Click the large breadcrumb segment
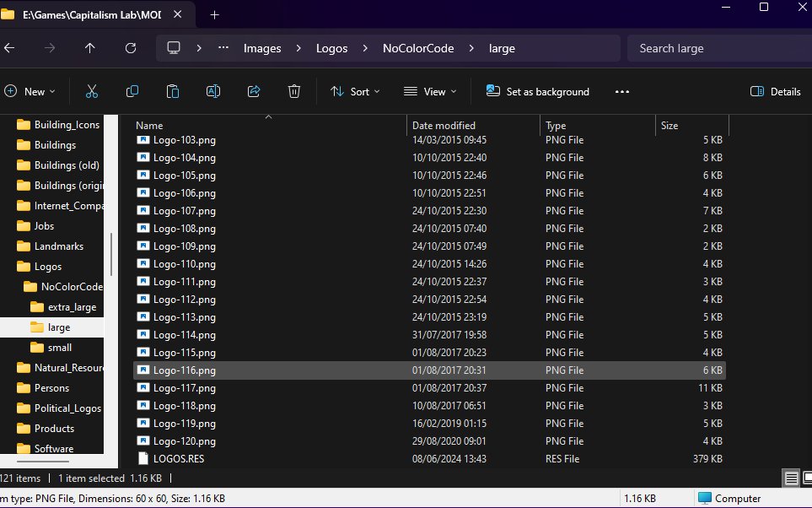812x508 pixels. click(x=502, y=48)
